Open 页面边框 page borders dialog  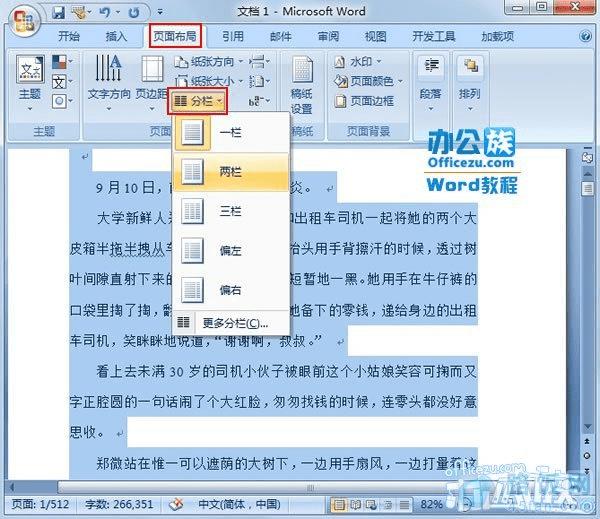click(x=364, y=101)
